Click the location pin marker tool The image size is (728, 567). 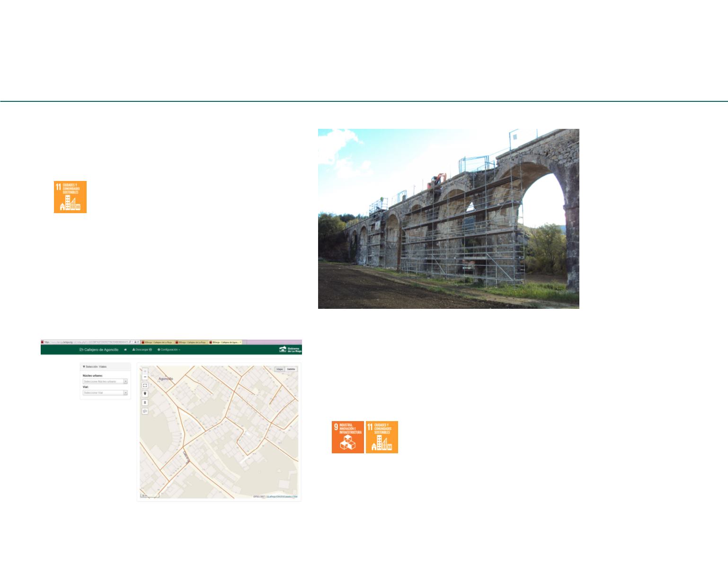[145, 394]
